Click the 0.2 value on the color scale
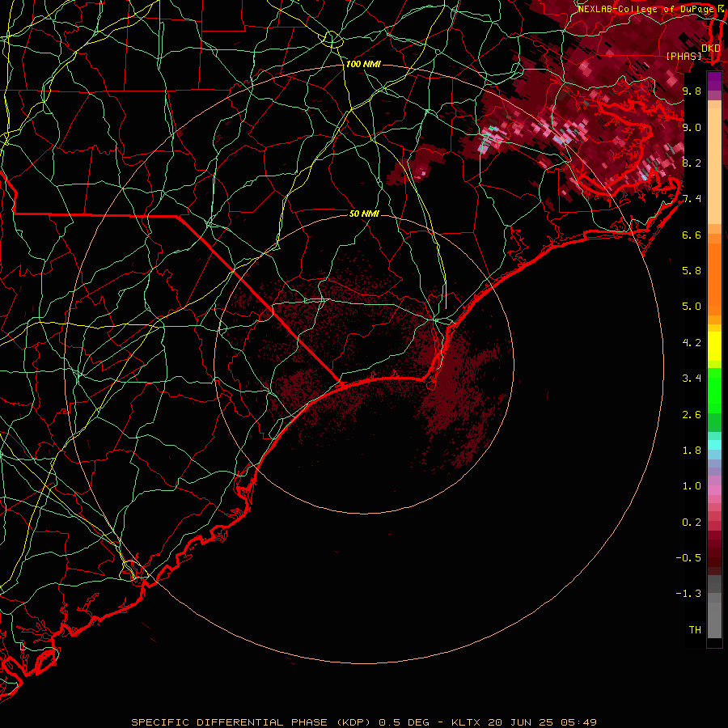Image resolution: width=728 pixels, height=728 pixels. pyautogui.click(x=692, y=523)
